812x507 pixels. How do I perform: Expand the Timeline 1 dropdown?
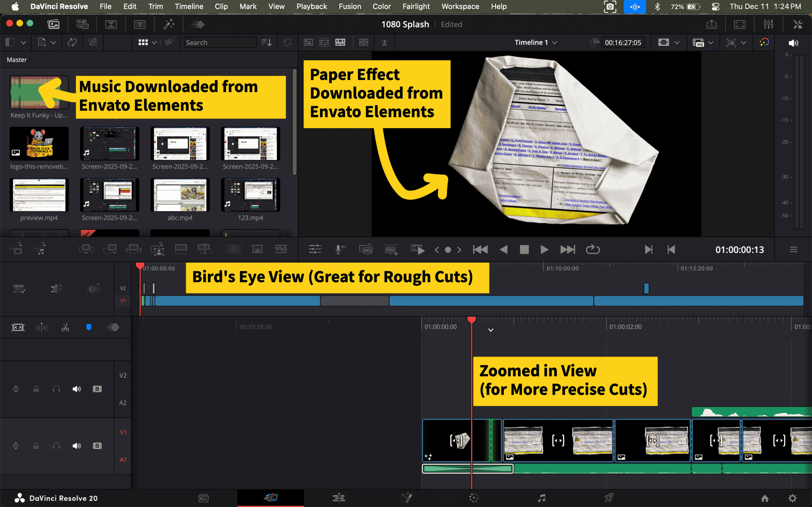pyautogui.click(x=555, y=42)
